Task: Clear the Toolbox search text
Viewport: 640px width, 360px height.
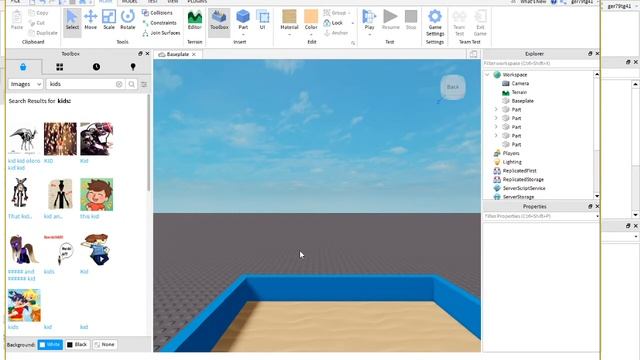Action: 119,84
